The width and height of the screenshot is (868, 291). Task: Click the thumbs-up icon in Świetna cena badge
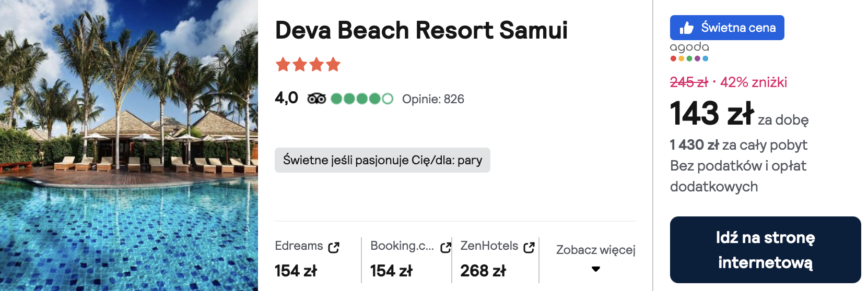click(x=686, y=28)
